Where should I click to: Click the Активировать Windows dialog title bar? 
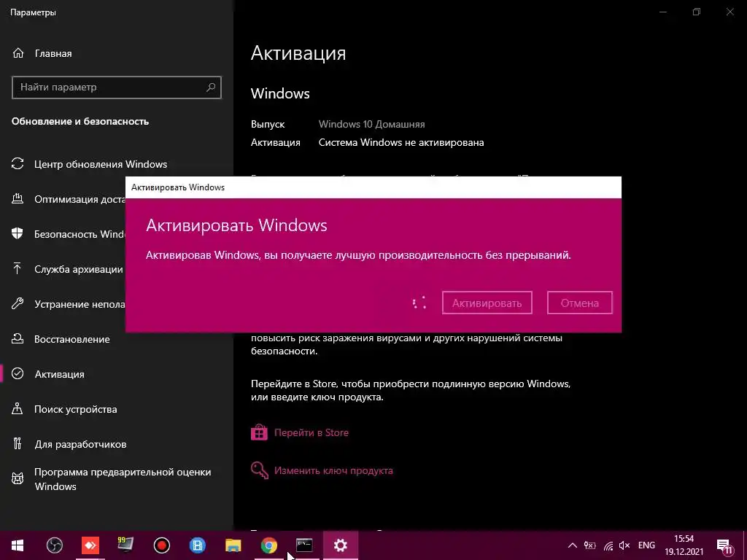click(373, 187)
